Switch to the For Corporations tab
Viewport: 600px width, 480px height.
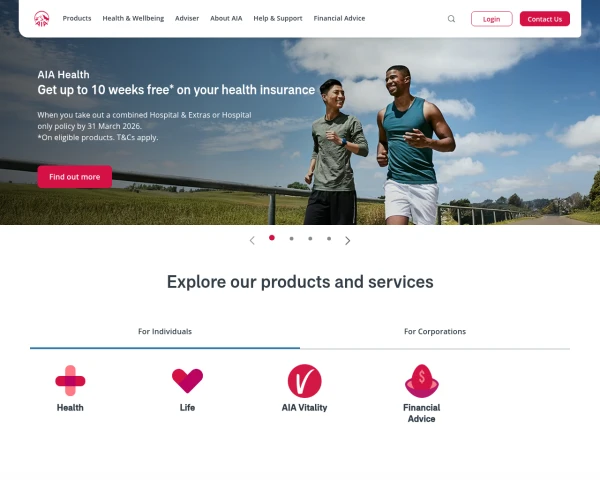(435, 331)
